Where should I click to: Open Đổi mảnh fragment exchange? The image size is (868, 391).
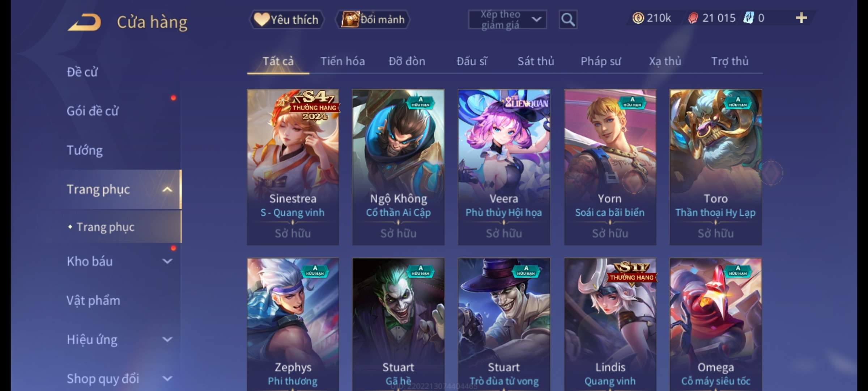(x=373, y=20)
